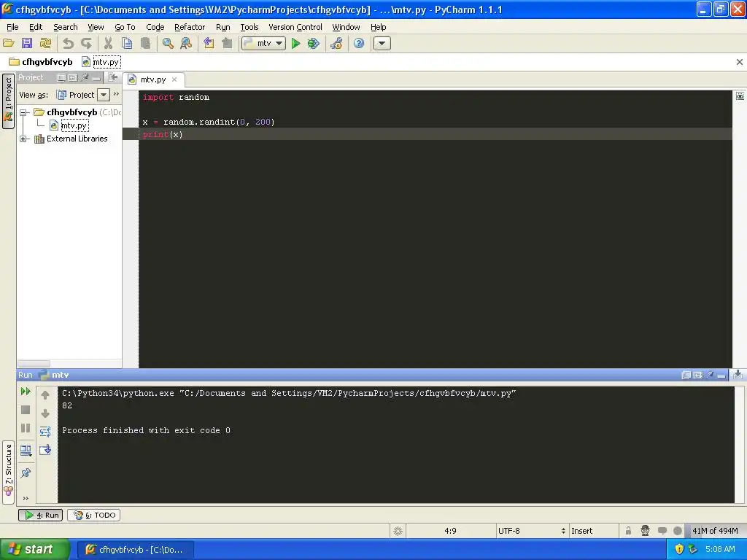Rerun mtv from the Run panel
The image size is (747, 560).
(x=26, y=392)
